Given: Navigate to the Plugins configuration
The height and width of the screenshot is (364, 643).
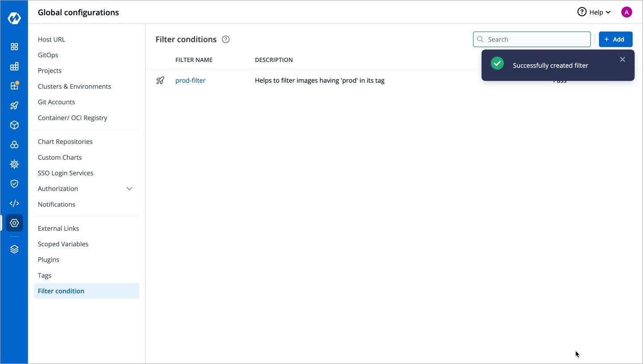Looking at the screenshot, I should pos(48,260).
